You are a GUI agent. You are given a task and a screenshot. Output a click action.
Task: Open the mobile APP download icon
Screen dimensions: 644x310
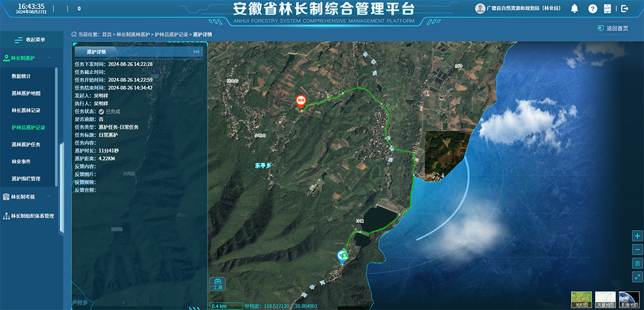(607, 8)
